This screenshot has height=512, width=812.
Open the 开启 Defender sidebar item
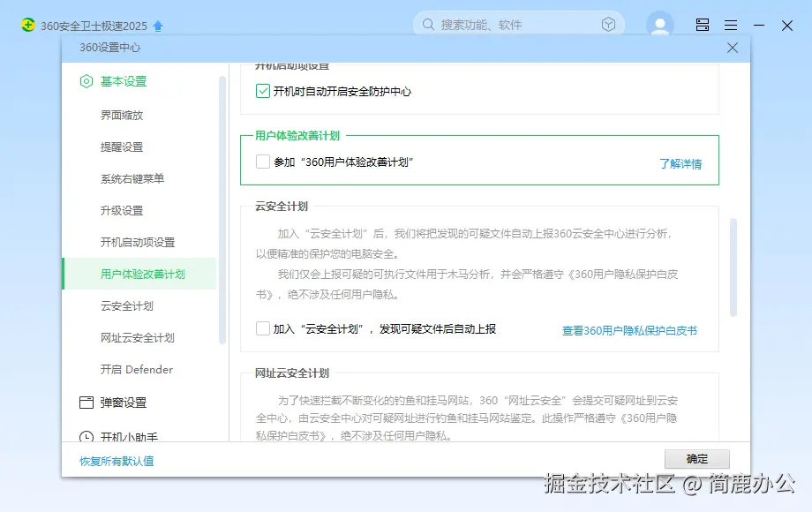pyautogui.click(x=136, y=370)
